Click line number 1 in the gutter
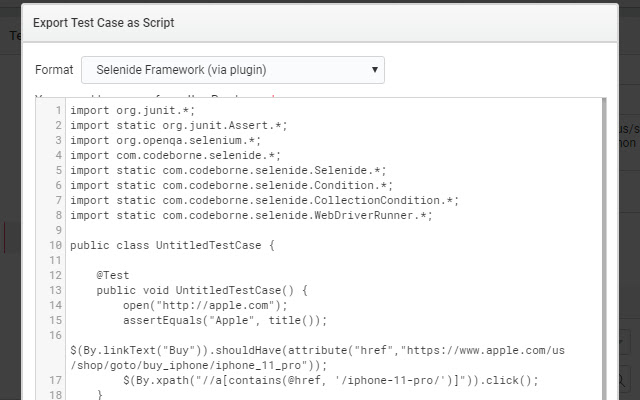 (x=58, y=110)
